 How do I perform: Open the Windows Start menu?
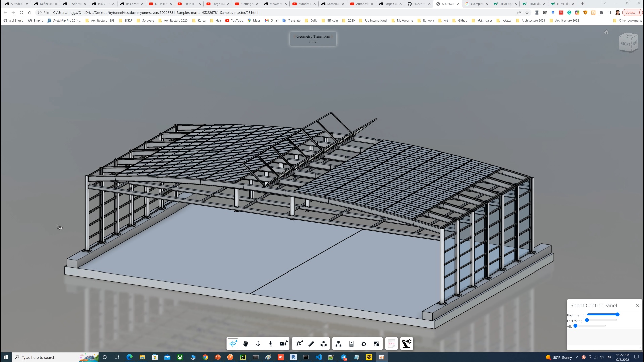tap(6, 357)
